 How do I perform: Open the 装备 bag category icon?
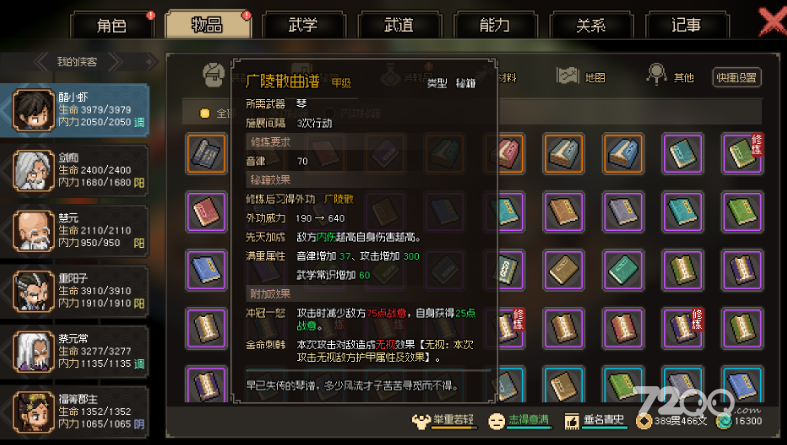(213, 75)
